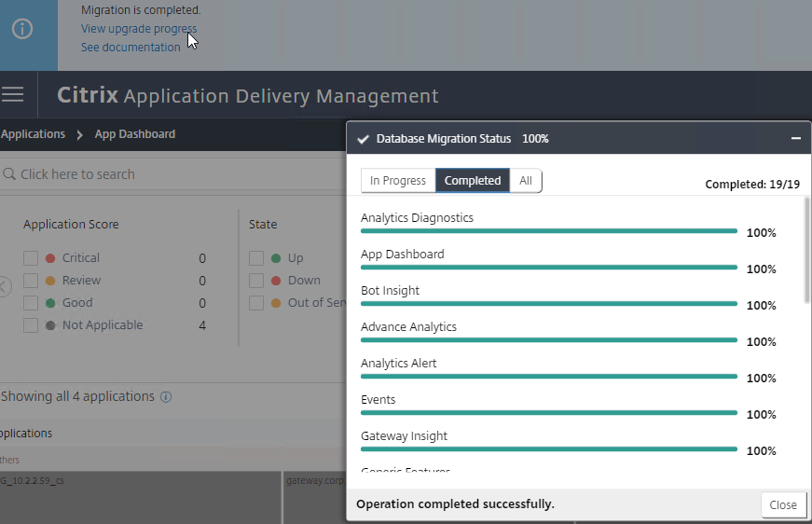Click the info icon in the migration banner

point(22,29)
